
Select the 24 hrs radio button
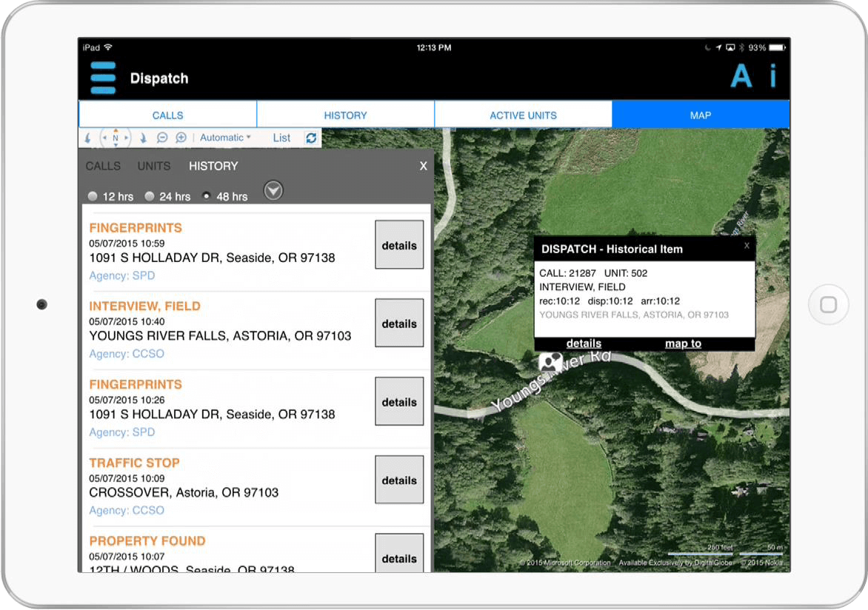coord(150,196)
